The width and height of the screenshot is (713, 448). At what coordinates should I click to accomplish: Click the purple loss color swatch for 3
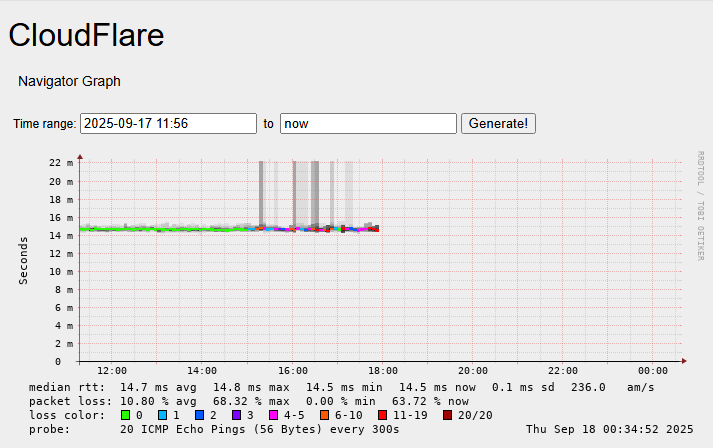tap(236, 415)
